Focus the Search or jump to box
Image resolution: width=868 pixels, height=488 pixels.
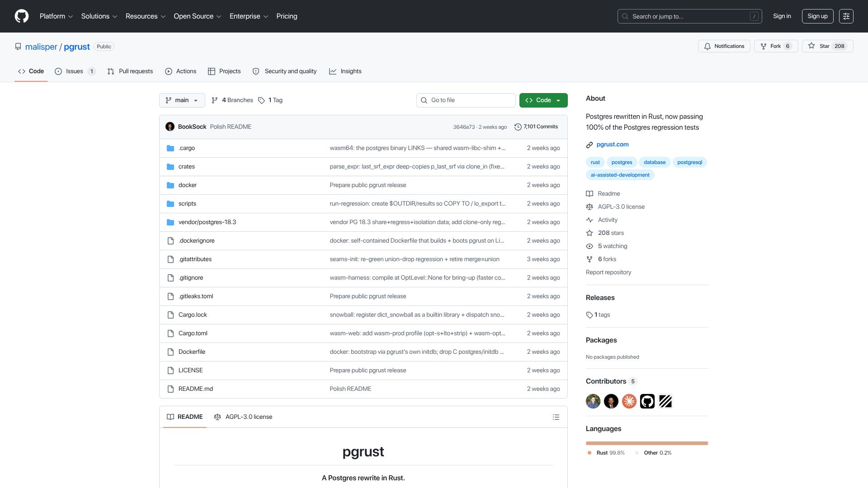pyautogui.click(x=690, y=16)
